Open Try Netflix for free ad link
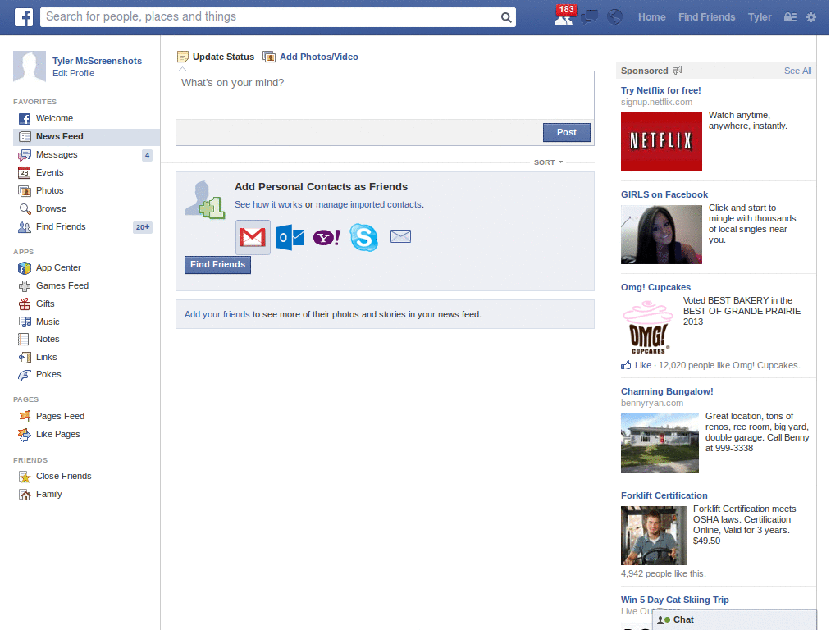This screenshot has width=840, height=630. pos(660,90)
